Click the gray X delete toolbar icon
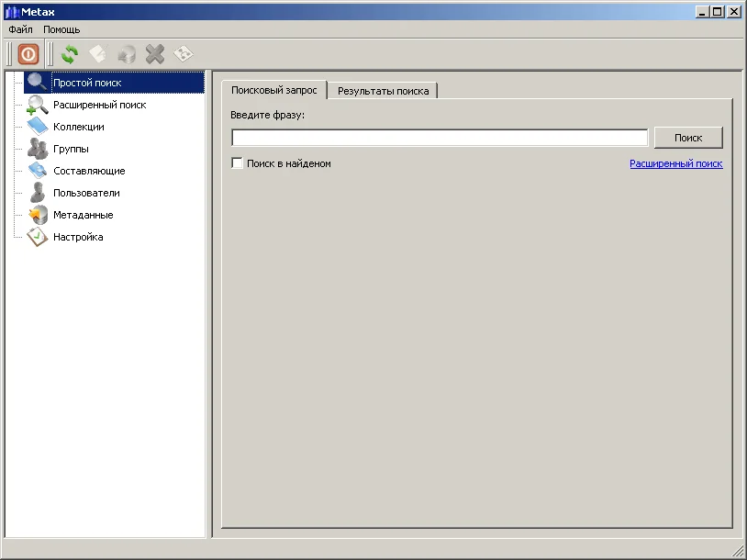The width and height of the screenshot is (747, 560). (155, 54)
